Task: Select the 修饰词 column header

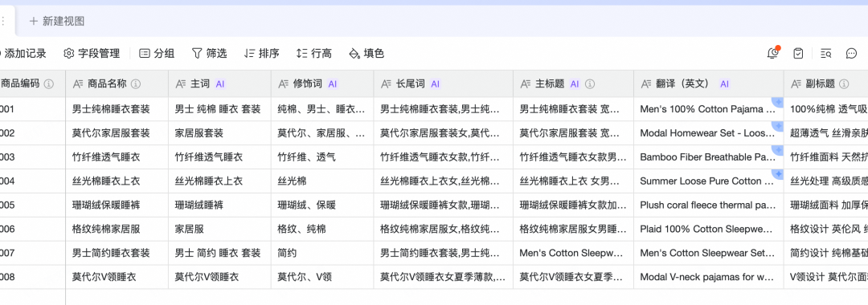Action: click(322, 84)
